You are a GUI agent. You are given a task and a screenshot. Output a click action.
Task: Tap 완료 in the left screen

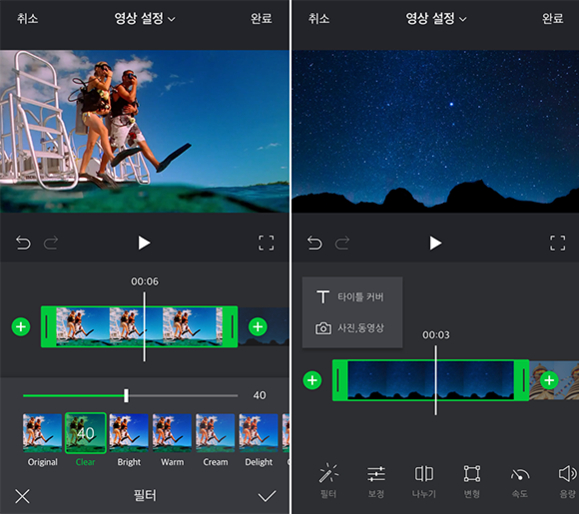point(261,18)
